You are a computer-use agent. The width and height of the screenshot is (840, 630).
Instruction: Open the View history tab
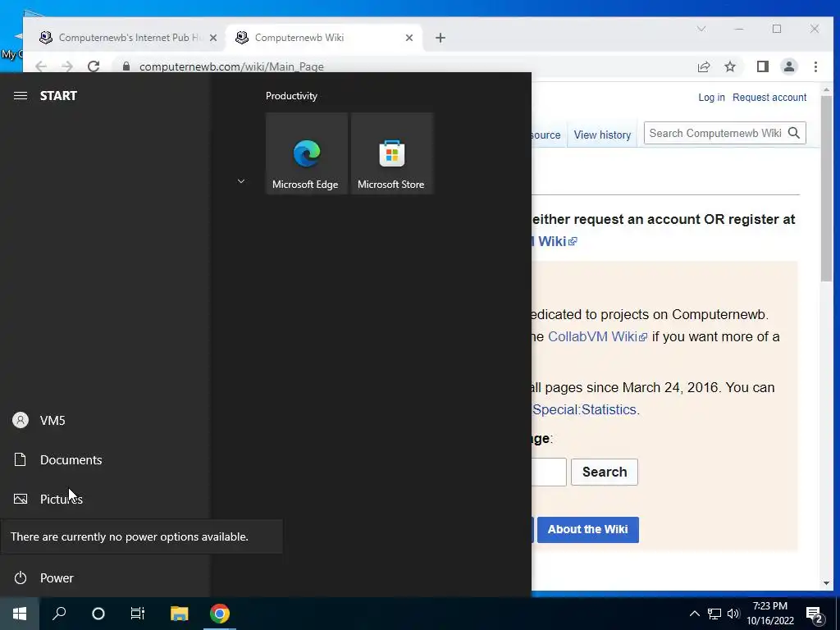602,135
